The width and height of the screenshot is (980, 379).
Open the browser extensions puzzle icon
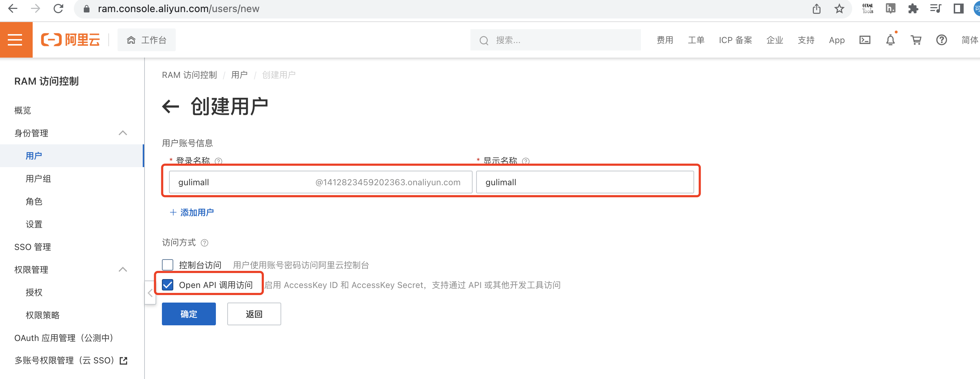click(913, 9)
